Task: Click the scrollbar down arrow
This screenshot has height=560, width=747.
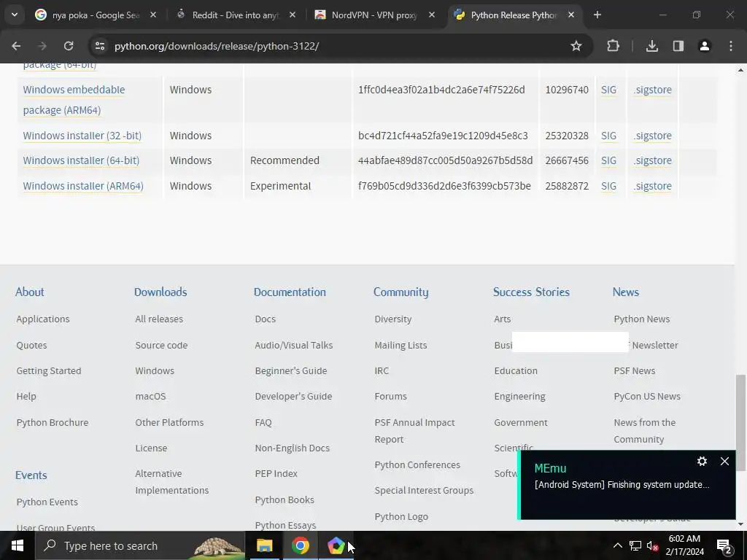Action: [740, 524]
